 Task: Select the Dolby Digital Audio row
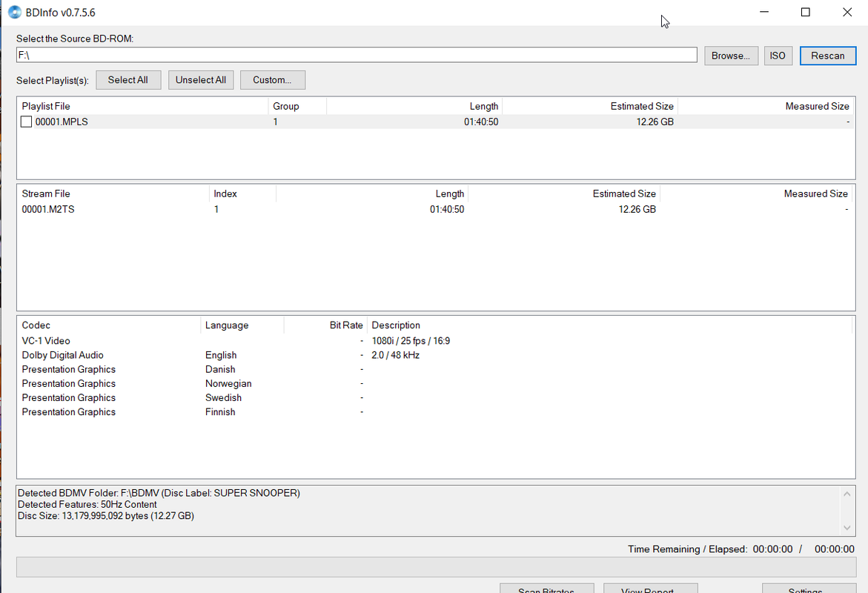pos(435,356)
